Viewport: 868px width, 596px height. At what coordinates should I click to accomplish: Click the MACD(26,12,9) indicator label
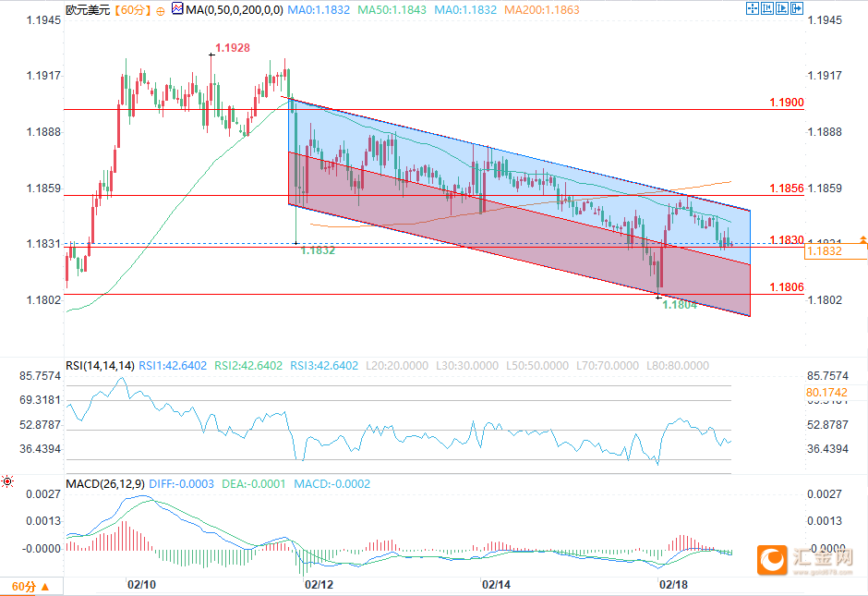click(x=106, y=483)
